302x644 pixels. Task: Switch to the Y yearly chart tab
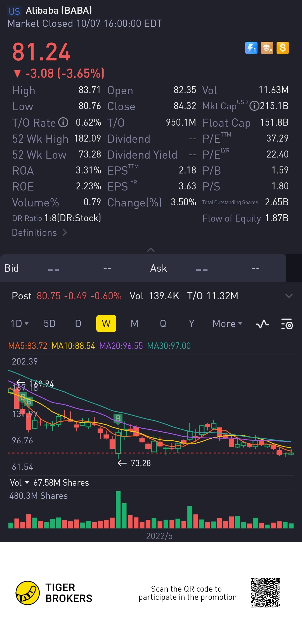pyautogui.click(x=192, y=324)
